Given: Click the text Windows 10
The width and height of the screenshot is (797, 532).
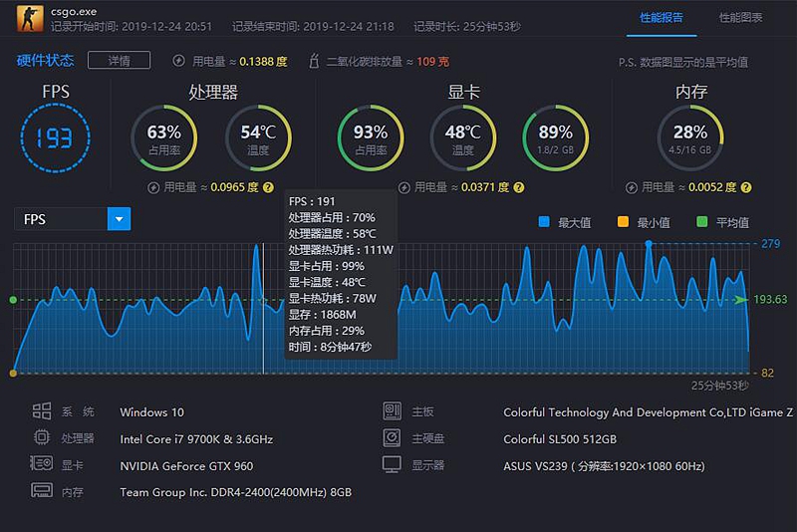Looking at the screenshot, I should click(152, 412).
